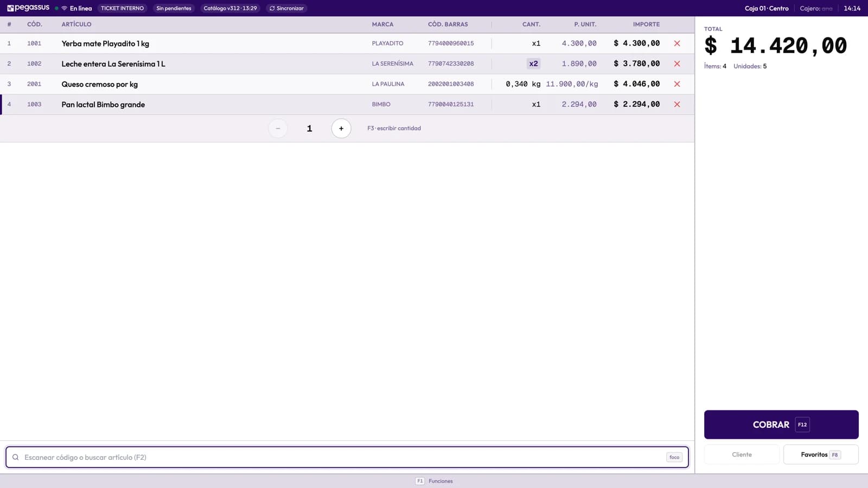The image size is (868, 488).
Task: Click the ARTÍCULO column header
Action: 76,24
